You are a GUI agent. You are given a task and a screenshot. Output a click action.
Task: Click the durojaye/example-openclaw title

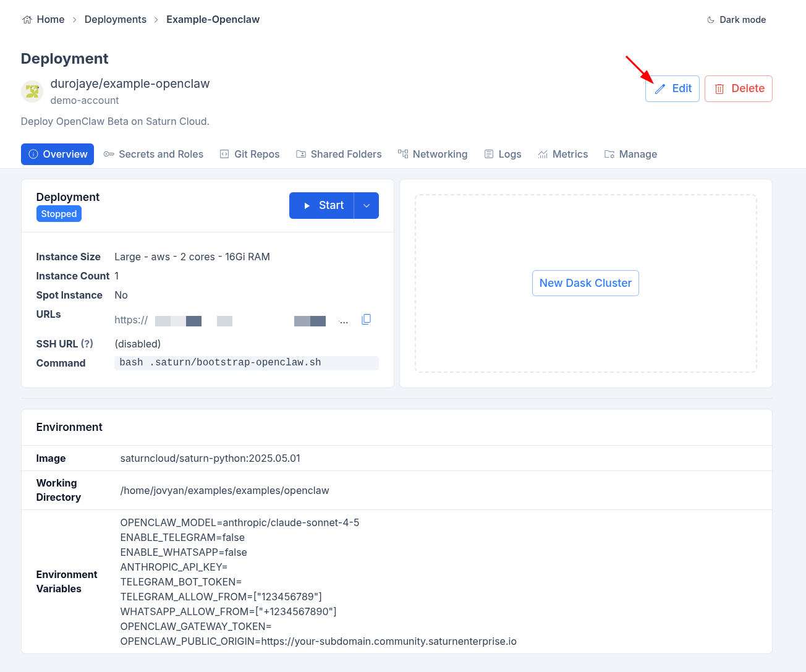click(130, 83)
